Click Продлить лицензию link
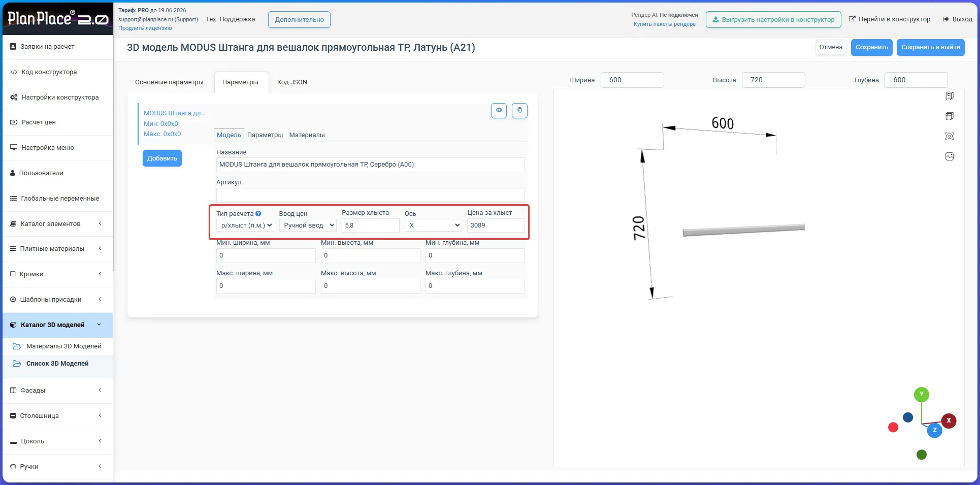Screen dimensions: 980x485 [x=145, y=28]
